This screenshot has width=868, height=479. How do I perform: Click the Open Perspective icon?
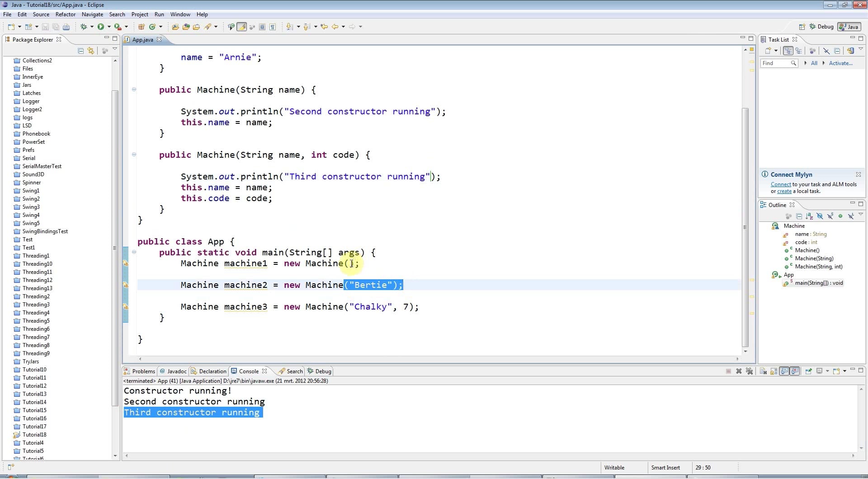(x=802, y=27)
